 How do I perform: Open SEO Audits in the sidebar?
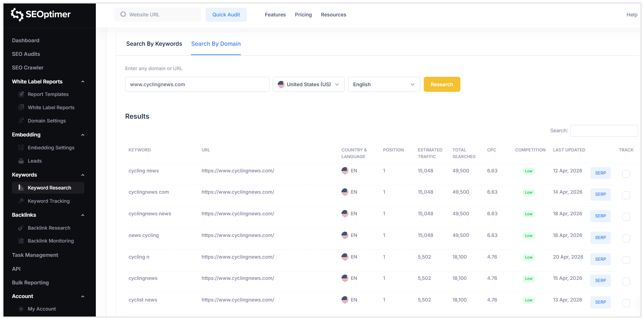pyautogui.click(x=26, y=54)
